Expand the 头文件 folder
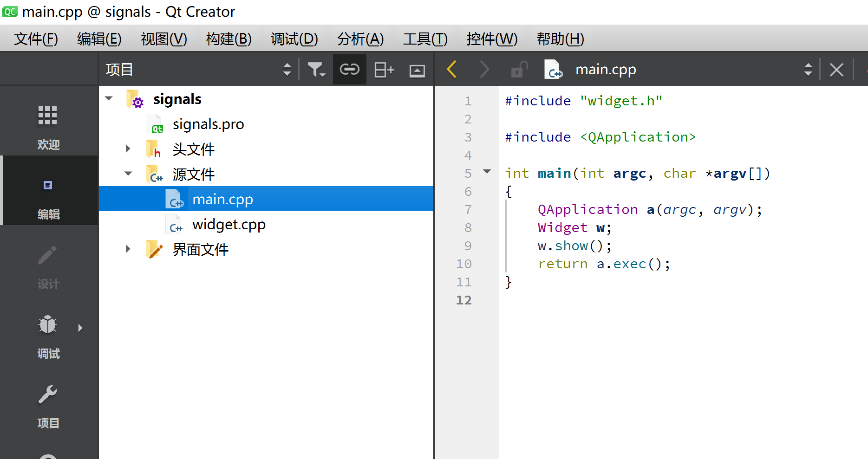Screen dimensions: 868x459 click(128, 149)
